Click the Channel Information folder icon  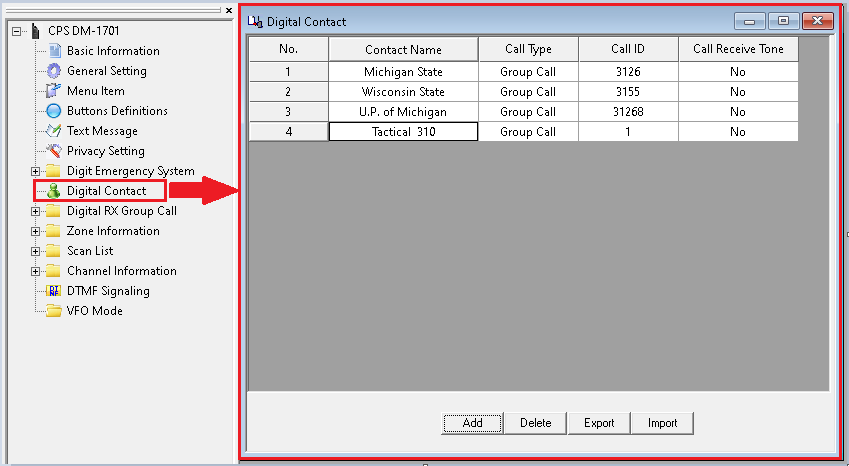(x=53, y=271)
